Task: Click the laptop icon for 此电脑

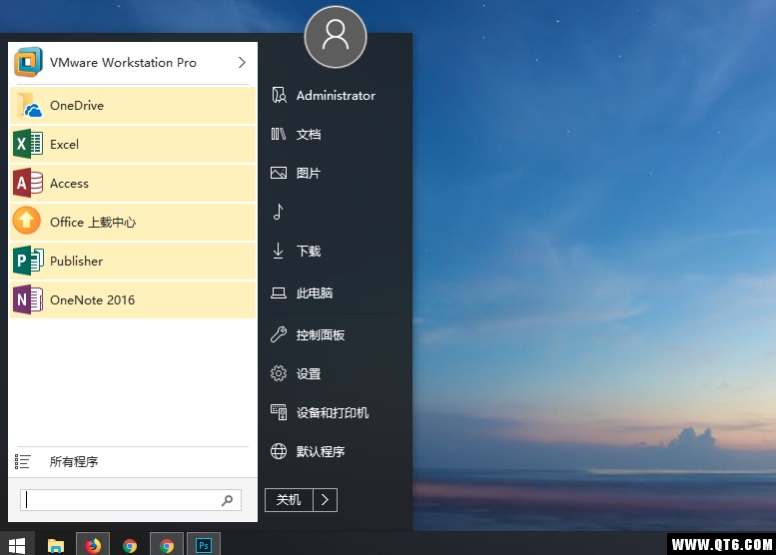Action: tap(278, 293)
